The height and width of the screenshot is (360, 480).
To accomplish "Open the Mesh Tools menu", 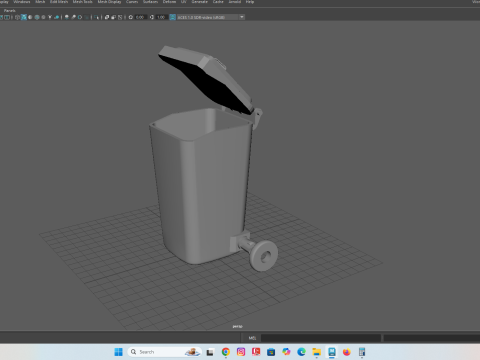I will coord(83,2).
